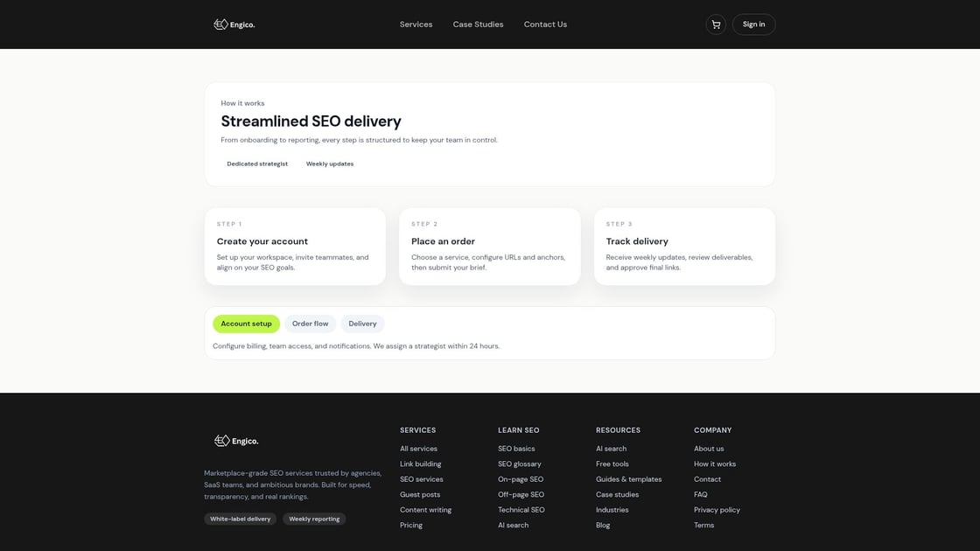Select the Account setup toggle pill

(x=246, y=323)
